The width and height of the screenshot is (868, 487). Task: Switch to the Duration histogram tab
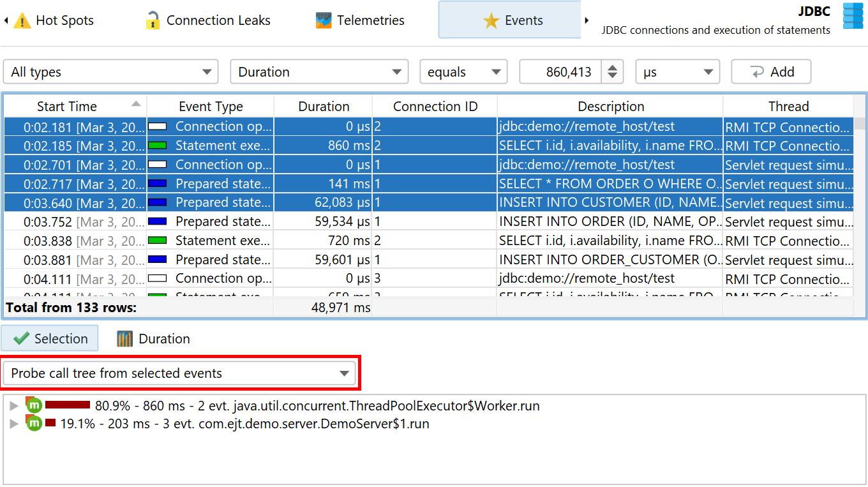(153, 338)
